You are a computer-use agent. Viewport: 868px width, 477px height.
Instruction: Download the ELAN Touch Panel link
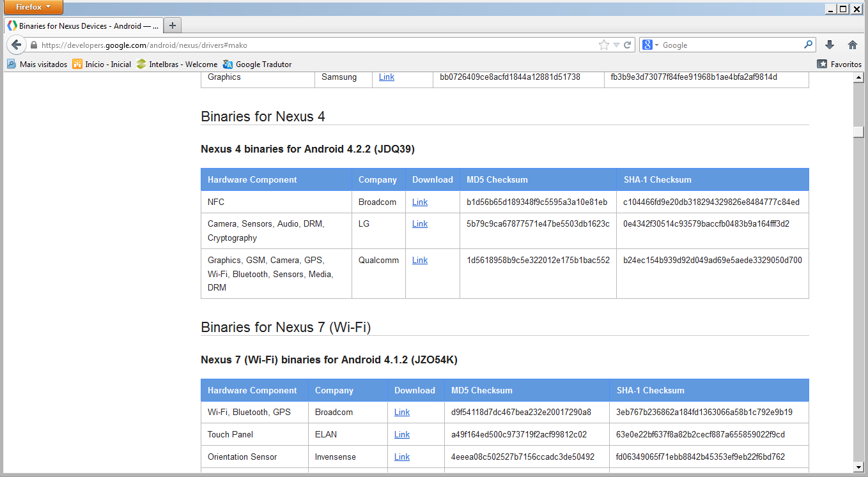pyautogui.click(x=402, y=434)
